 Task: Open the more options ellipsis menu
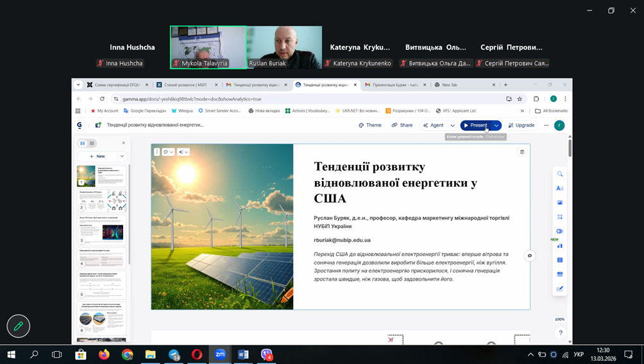[547, 125]
